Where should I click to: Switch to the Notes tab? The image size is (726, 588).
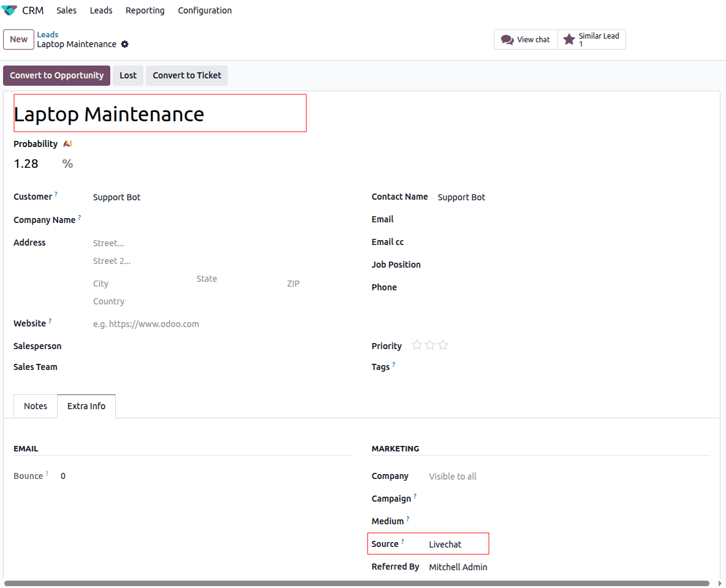pos(36,406)
